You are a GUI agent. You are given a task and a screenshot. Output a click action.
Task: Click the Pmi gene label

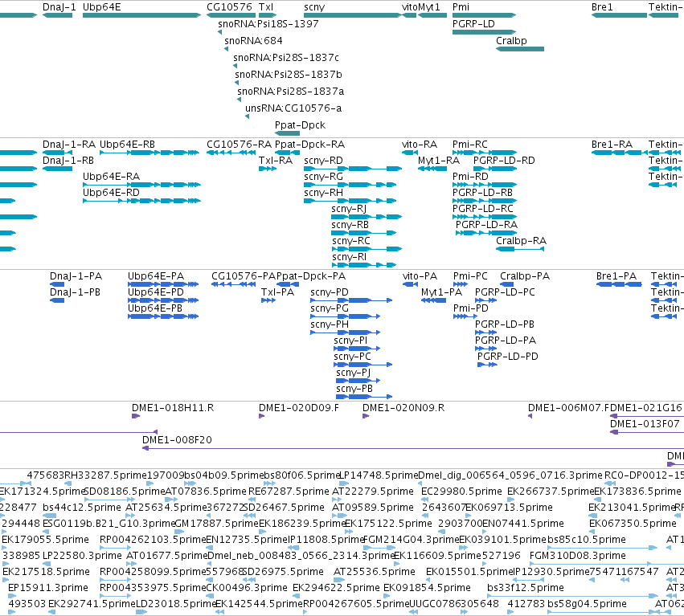[x=461, y=7]
